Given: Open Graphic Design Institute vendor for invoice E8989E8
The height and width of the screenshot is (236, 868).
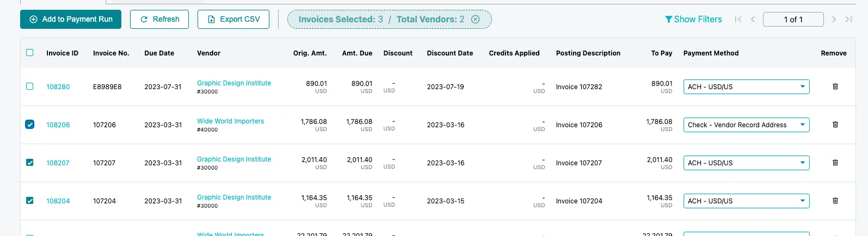Looking at the screenshot, I should click(x=234, y=83).
